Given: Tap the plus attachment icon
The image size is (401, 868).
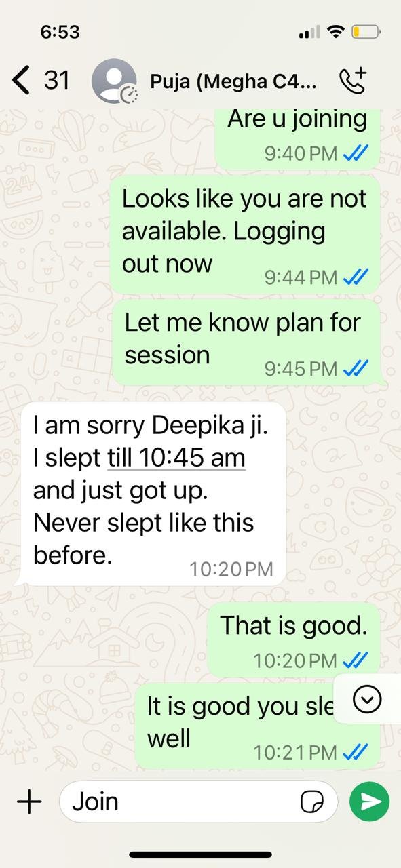Looking at the screenshot, I should pos(29,802).
